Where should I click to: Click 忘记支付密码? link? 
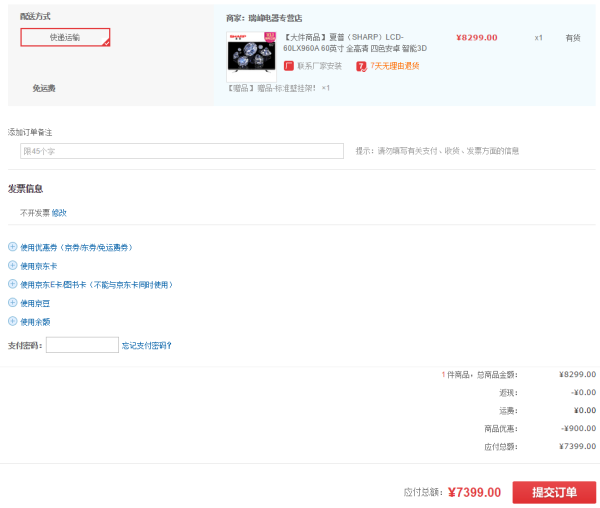point(147,345)
